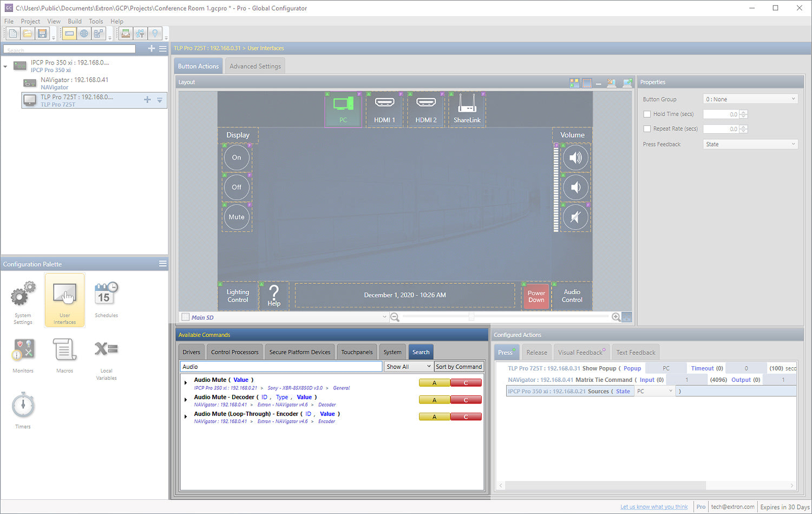
Task: Click the layout zoom slider track
Action: point(506,316)
